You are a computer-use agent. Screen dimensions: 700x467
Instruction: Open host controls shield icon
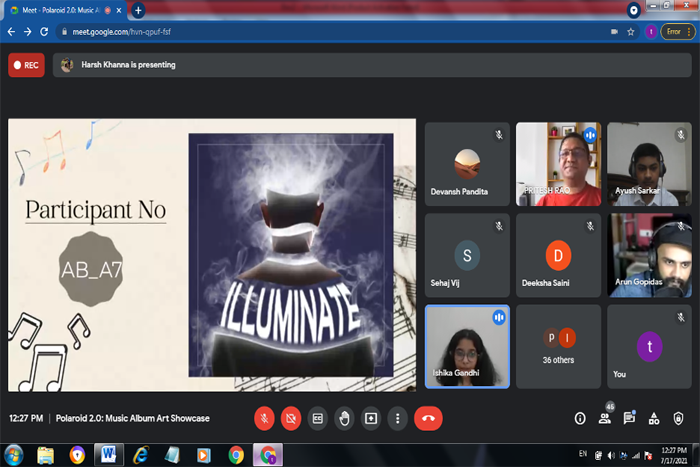(679, 418)
